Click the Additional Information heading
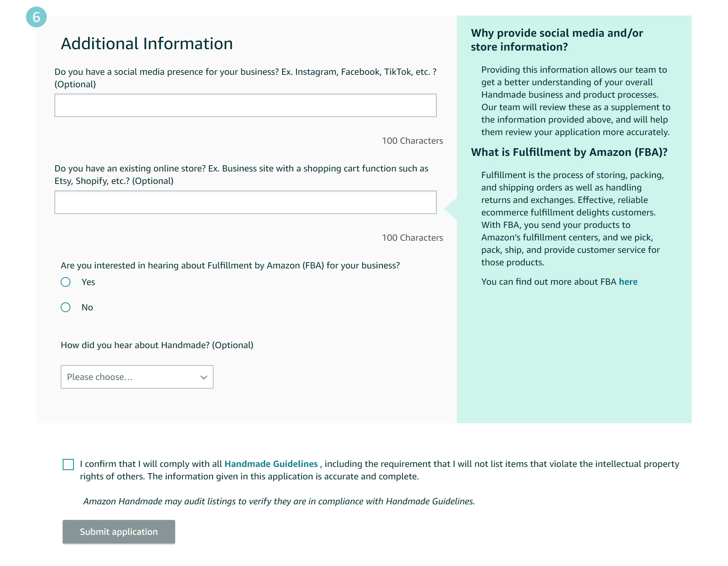This screenshot has height=566, width=728. [x=146, y=43]
